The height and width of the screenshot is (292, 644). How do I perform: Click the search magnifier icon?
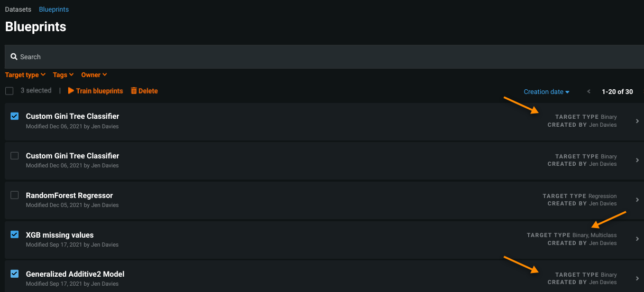[x=14, y=57]
